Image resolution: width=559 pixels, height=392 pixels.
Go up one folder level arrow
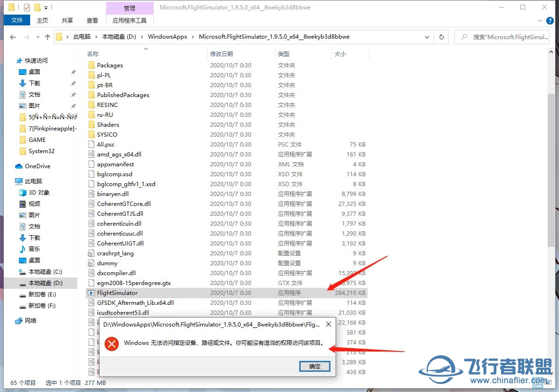48,37
